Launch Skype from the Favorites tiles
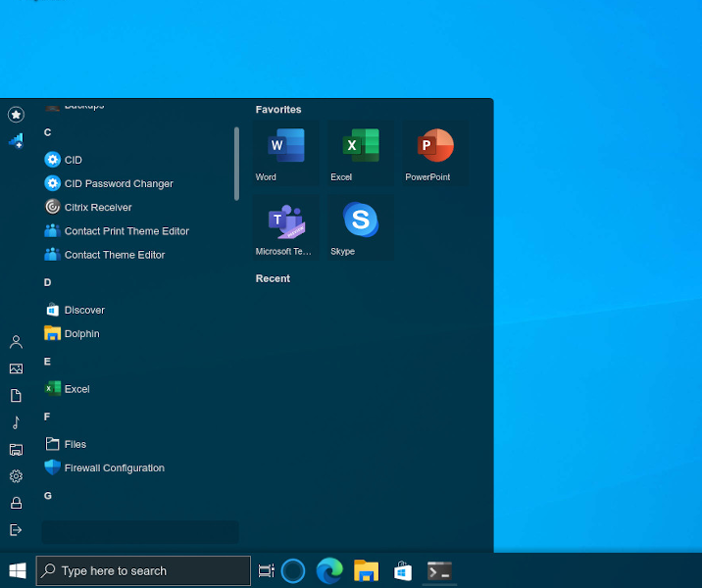Screen dimensions: 702x588 pos(361,226)
